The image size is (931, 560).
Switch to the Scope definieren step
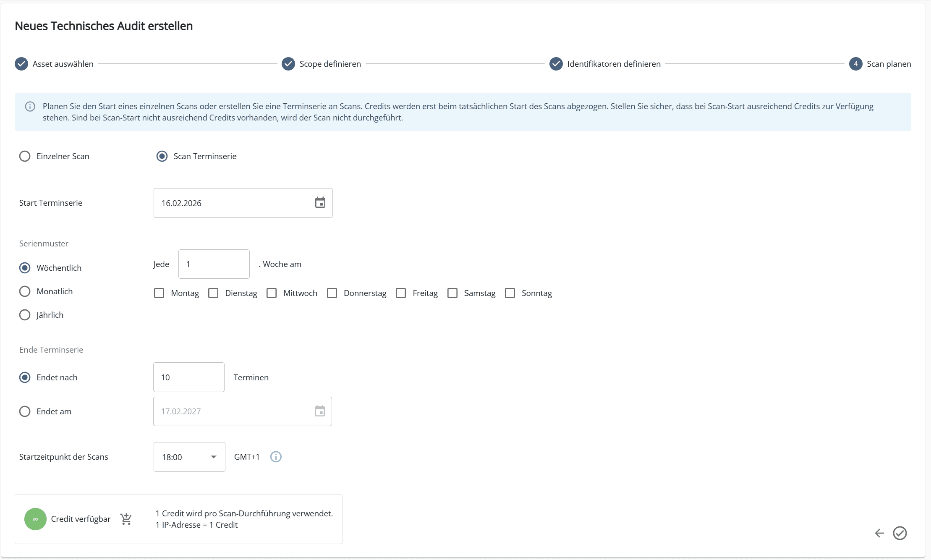tap(288, 64)
